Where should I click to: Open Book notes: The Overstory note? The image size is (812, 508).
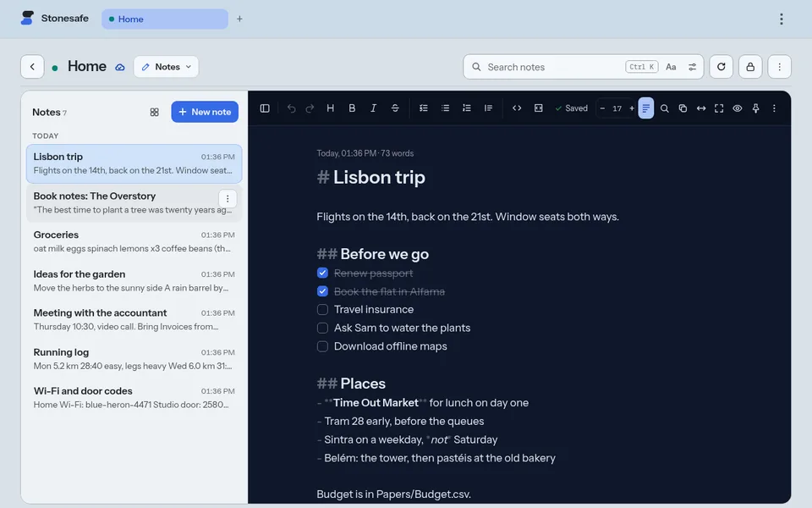[x=134, y=202]
